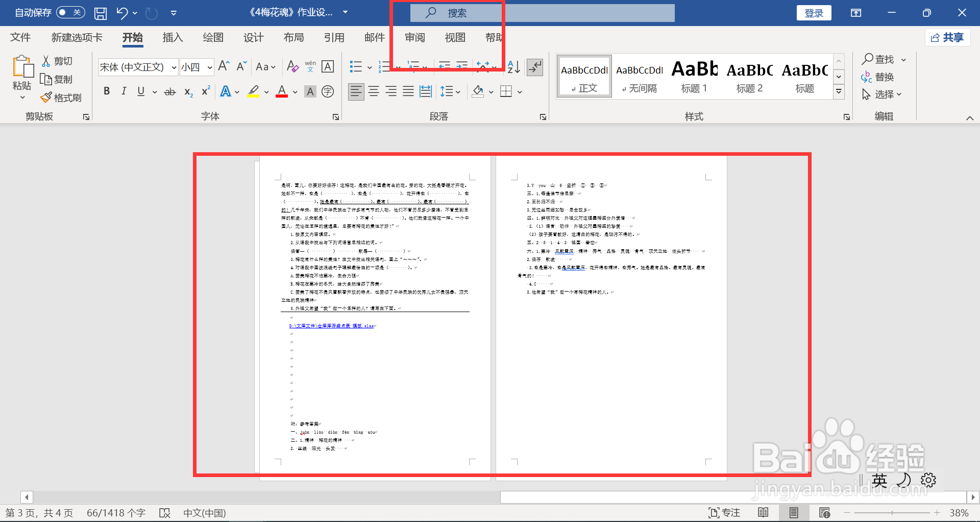
Task: Click the Paste clipboard icon
Action: (22, 67)
